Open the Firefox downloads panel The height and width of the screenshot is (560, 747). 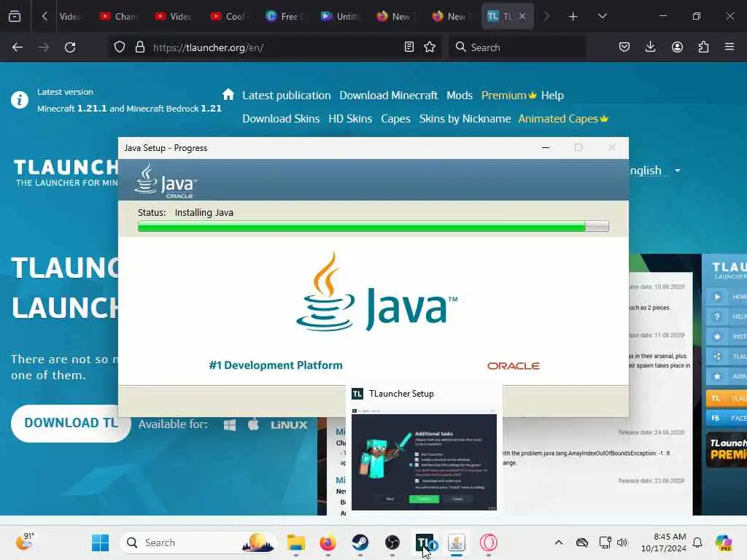(x=650, y=47)
